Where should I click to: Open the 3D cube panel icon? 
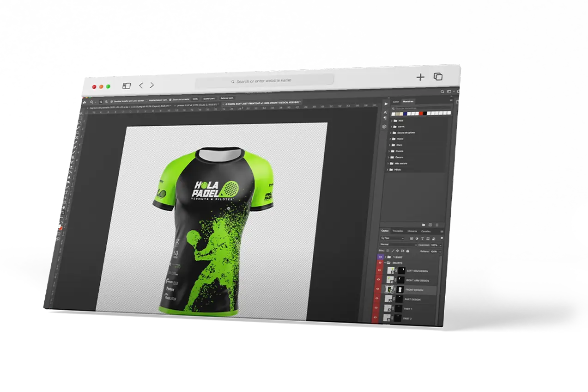pos(384,126)
